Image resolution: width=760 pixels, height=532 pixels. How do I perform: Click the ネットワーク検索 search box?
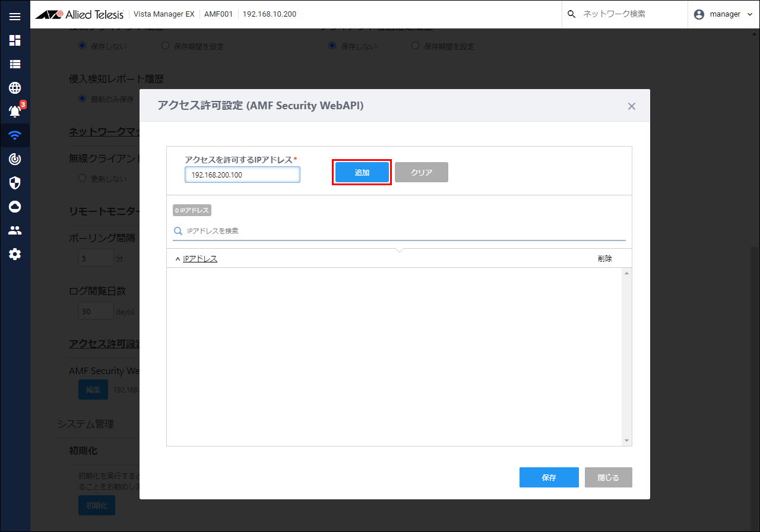629,14
